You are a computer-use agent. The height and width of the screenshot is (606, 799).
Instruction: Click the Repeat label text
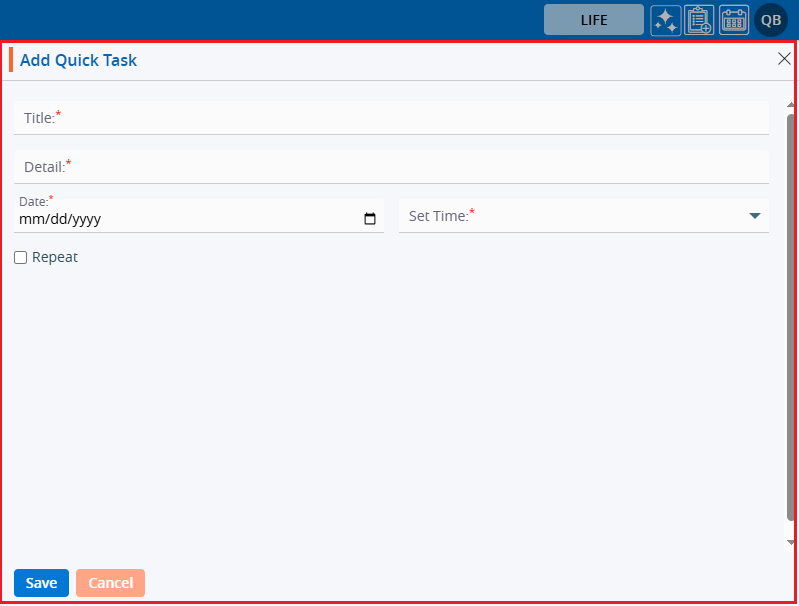[55, 258]
